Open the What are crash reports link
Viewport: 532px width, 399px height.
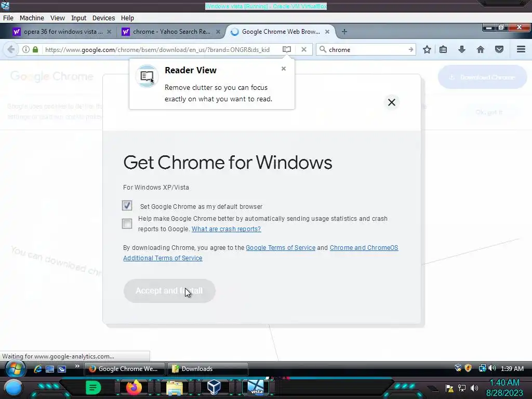(x=227, y=229)
